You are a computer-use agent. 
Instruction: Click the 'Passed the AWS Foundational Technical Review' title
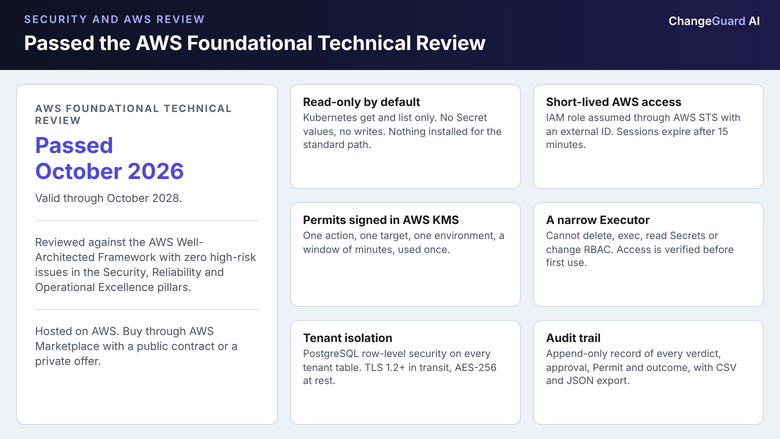tap(255, 43)
